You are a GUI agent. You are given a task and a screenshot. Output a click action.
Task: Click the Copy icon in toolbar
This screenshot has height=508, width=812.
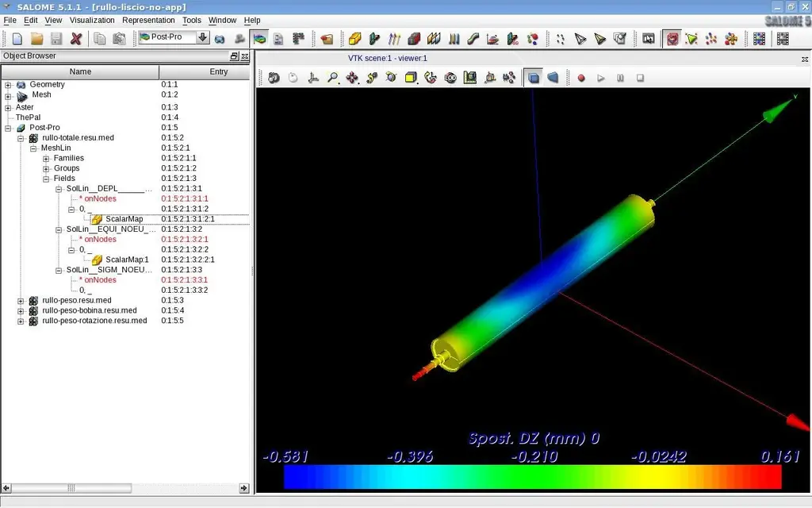click(x=99, y=38)
